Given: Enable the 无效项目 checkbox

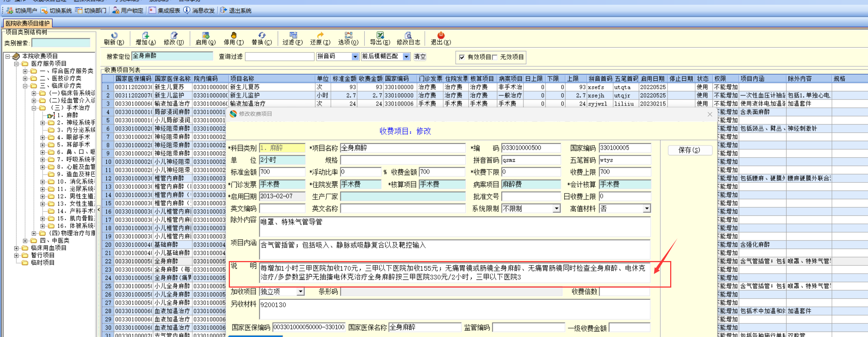Looking at the screenshot, I should [x=495, y=57].
